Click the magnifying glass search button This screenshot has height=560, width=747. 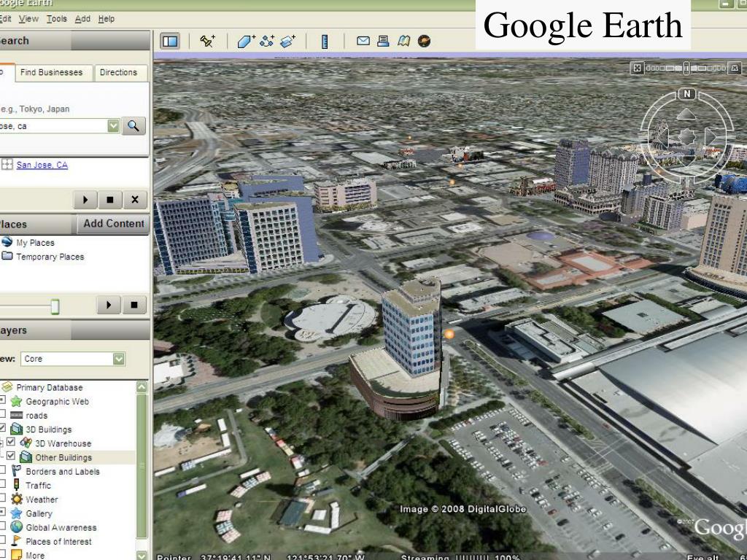[133, 125]
